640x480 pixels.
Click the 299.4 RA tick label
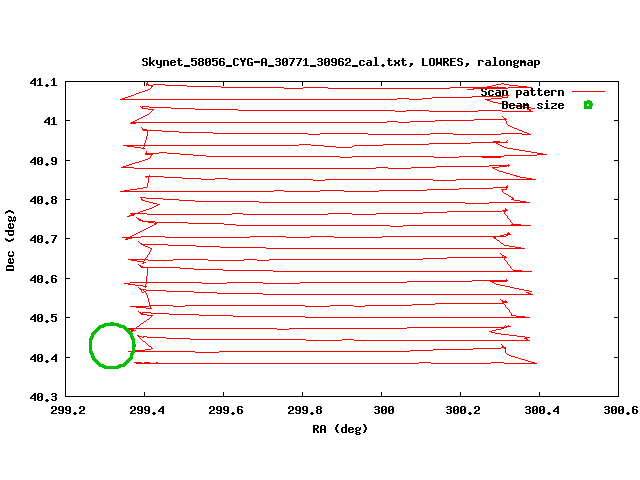coord(147,410)
